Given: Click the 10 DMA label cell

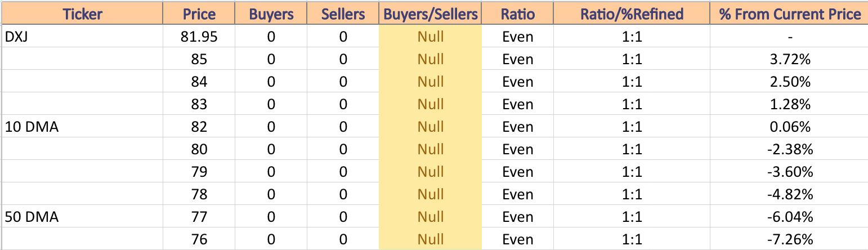Looking at the screenshot, I should (x=82, y=127).
